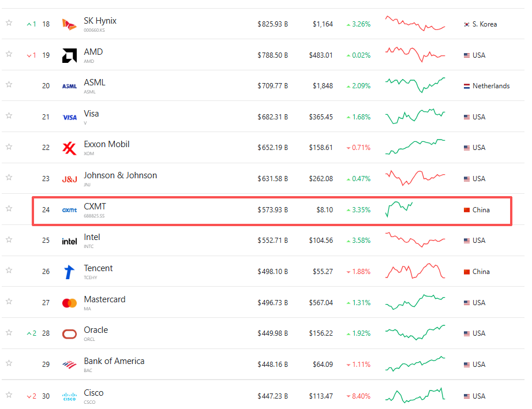The height and width of the screenshot is (409, 532).
Task: Click the AMD logo icon
Action: pos(69,55)
